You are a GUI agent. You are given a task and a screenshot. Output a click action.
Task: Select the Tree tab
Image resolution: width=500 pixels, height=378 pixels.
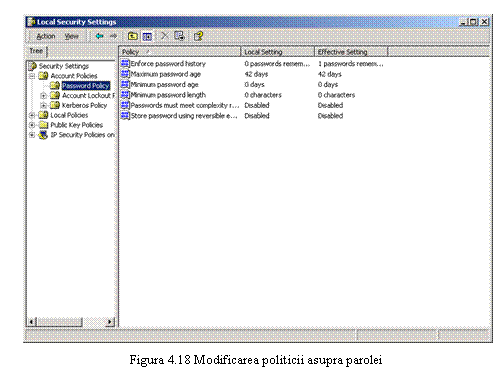point(36,51)
